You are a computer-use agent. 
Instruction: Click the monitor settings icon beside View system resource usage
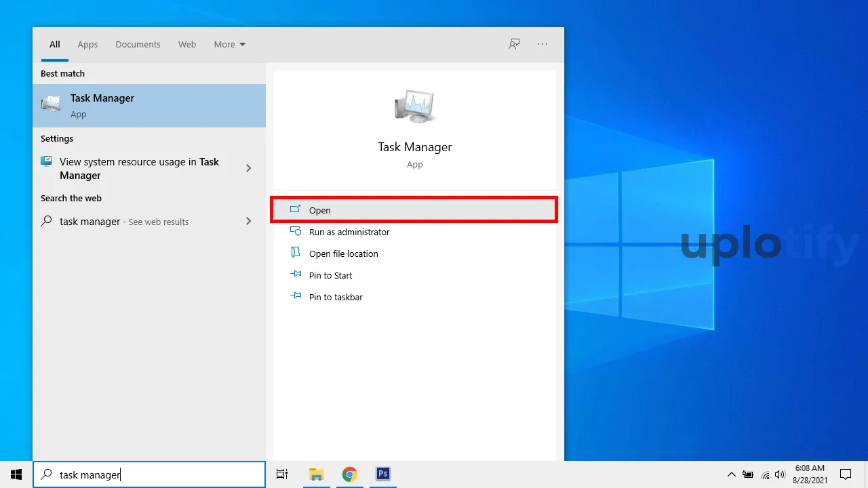tap(46, 161)
